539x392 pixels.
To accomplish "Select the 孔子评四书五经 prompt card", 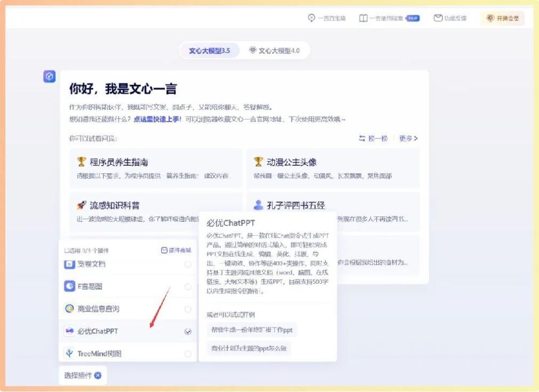I will point(333,205).
